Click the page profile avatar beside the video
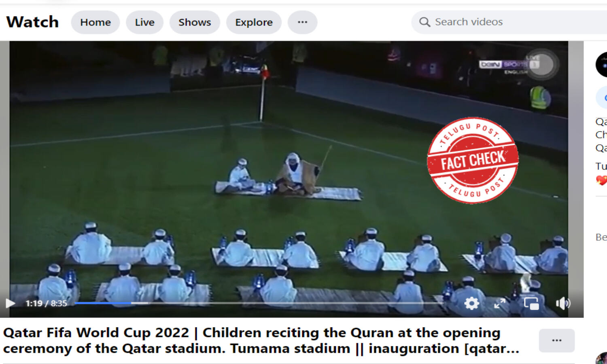 [x=602, y=65]
